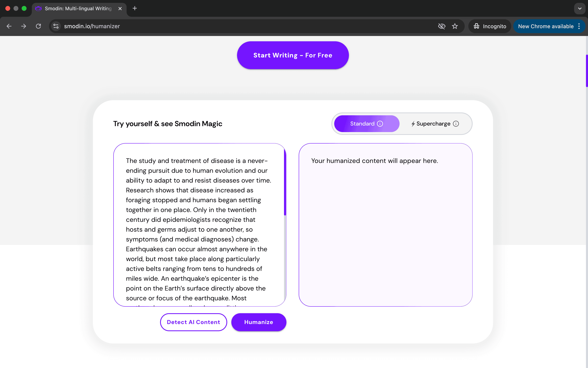Click the 'Try yourself & see Smodin Magic' heading
The width and height of the screenshot is (588, 368).
pos(168,124)
